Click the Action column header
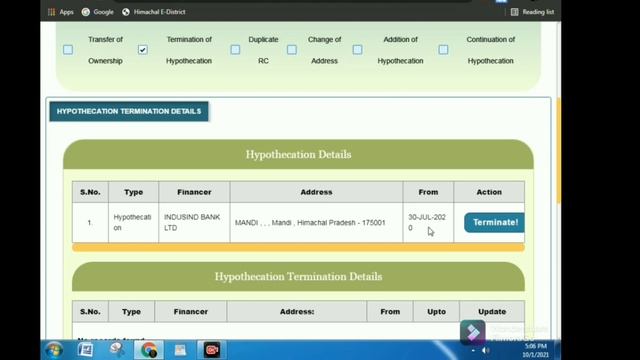 [489, 192]
